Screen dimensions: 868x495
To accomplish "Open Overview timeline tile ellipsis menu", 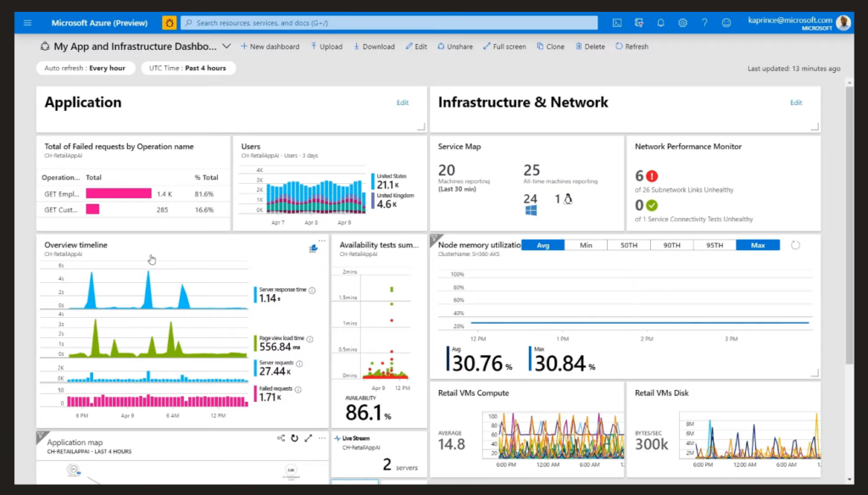I will [321, 241].
